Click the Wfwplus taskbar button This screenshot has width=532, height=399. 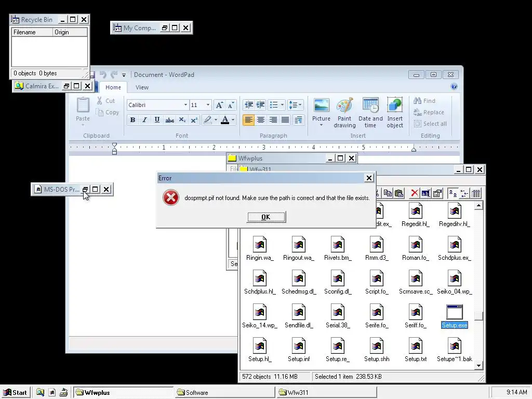point(123,392)
